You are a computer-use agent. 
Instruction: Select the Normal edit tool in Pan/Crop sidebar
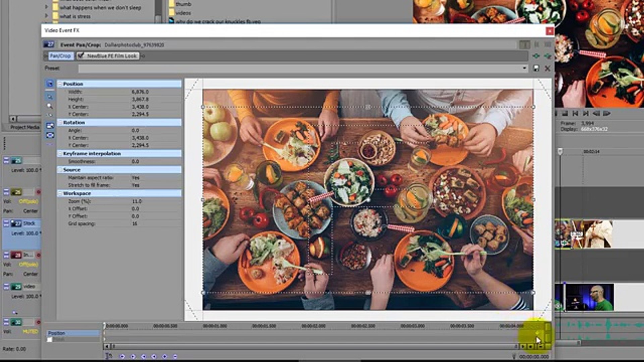[x=50, y=84]
